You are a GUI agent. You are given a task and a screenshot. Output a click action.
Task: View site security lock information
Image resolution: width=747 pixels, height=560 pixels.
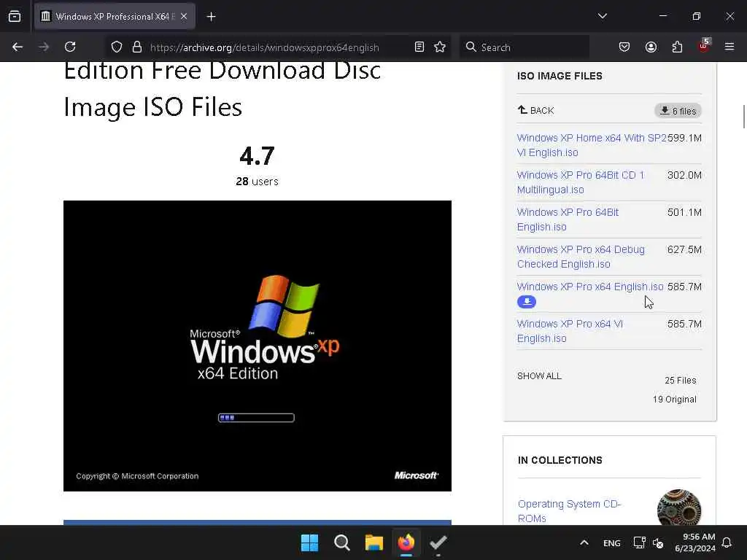(x=137, y=47)
